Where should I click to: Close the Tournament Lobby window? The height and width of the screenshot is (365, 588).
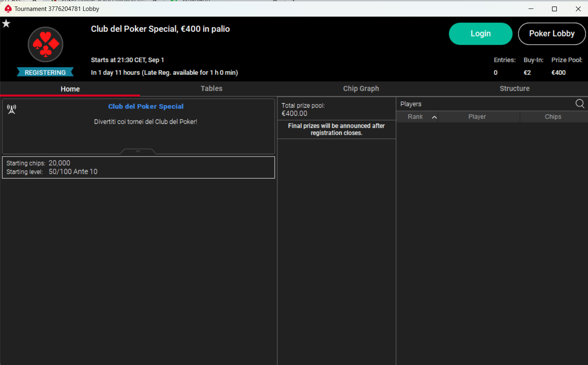click(578, 8)
